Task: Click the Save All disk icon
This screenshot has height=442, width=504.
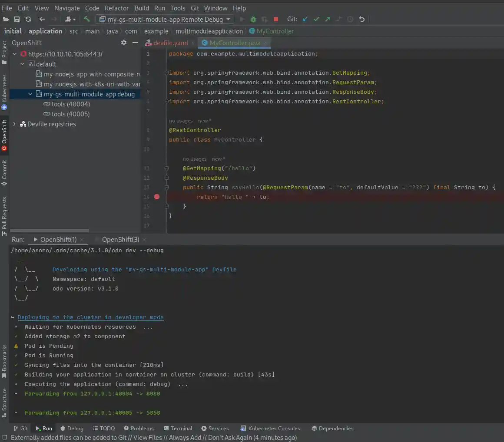Action: point(17,19)
